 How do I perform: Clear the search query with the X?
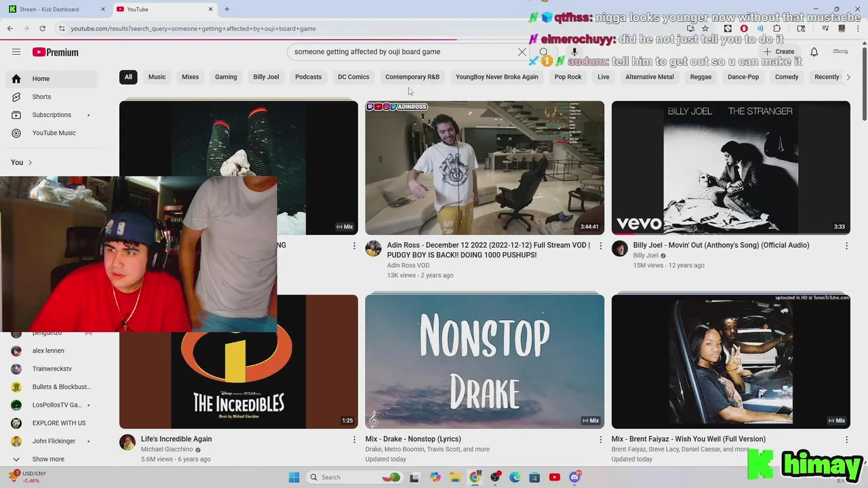tap(522, 52)
